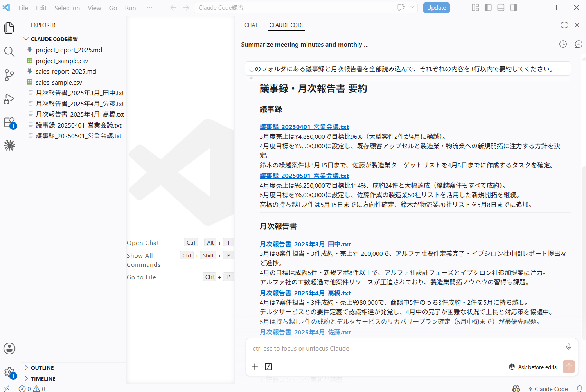This screenshot has width=586, height=392.
Task: Open the errors and warnings status indicator
Action: [32, 389]
